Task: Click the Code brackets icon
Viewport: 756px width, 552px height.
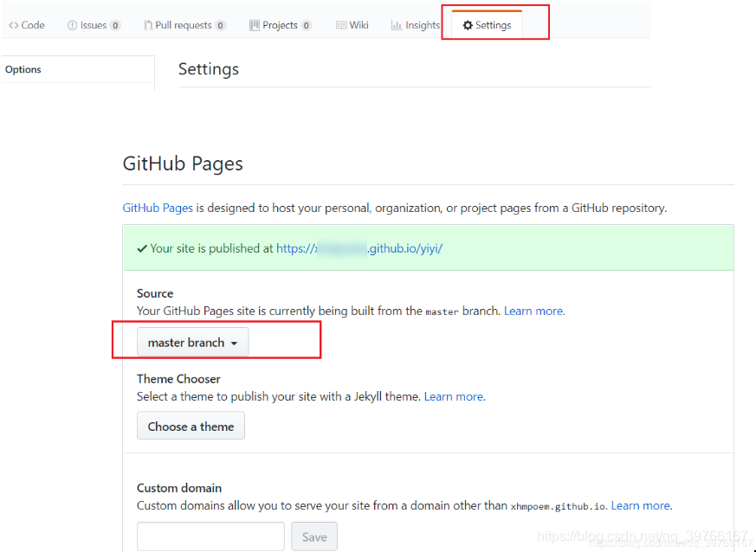Action: 14,25
